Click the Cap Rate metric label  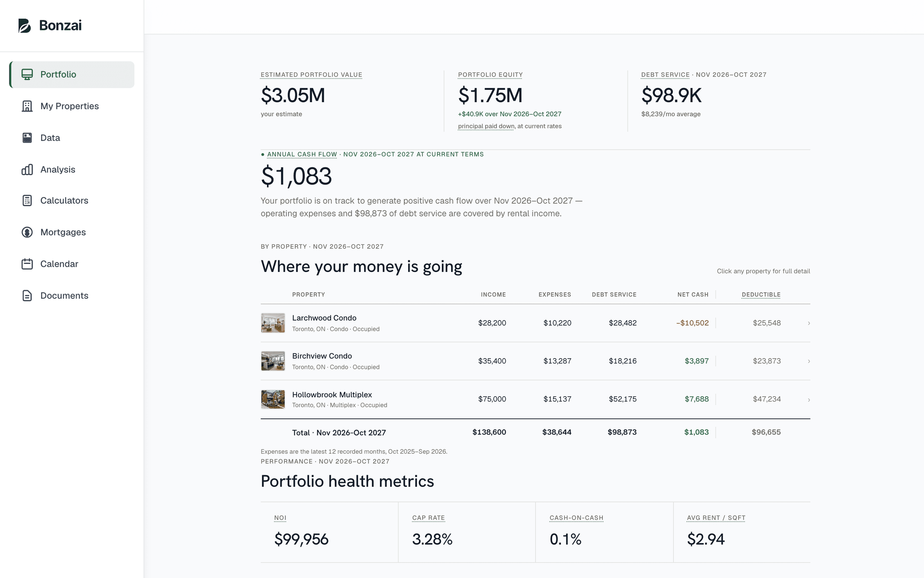coord(428,518)
